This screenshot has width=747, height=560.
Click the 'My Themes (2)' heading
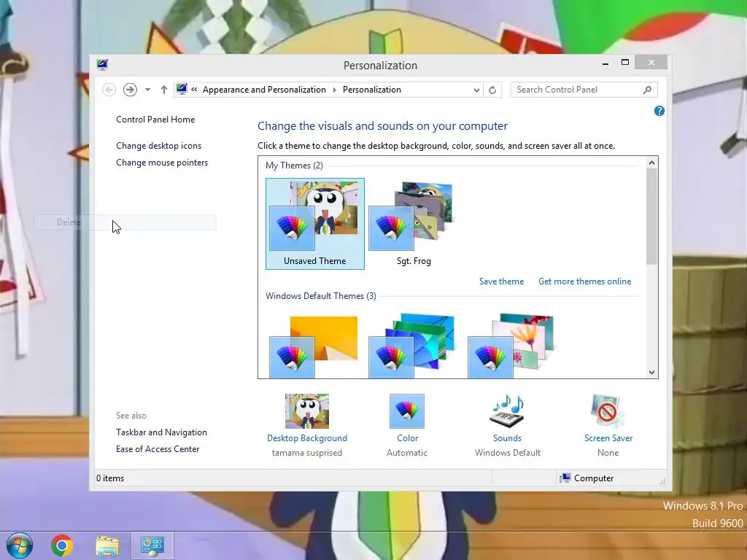[x=294, y=166]
